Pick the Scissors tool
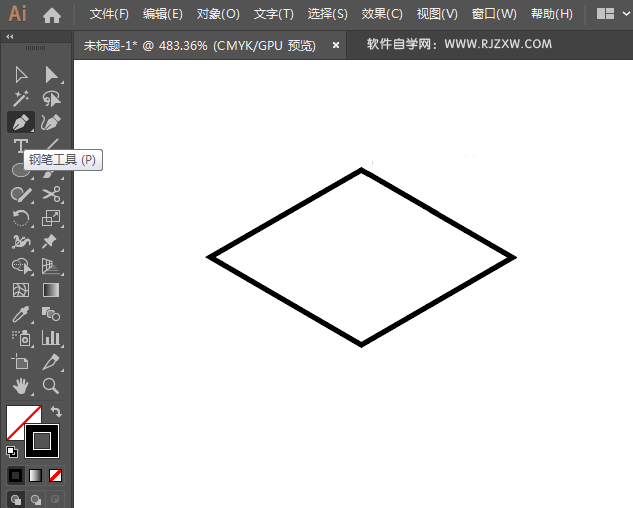 (51, 195)
